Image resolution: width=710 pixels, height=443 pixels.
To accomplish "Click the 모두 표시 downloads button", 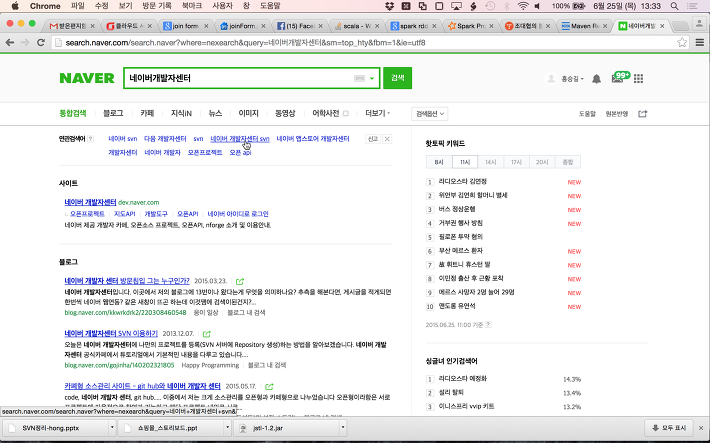I will click(x=669, y=428).
